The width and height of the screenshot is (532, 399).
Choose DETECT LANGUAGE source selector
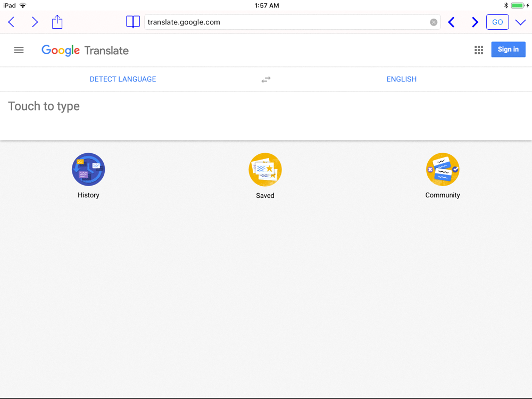pos(123,79)
